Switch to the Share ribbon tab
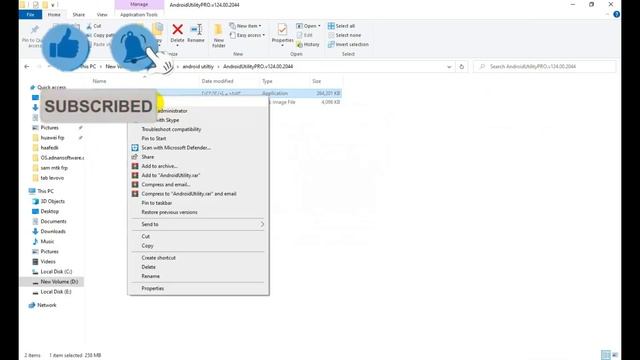 tap(78, 15)
